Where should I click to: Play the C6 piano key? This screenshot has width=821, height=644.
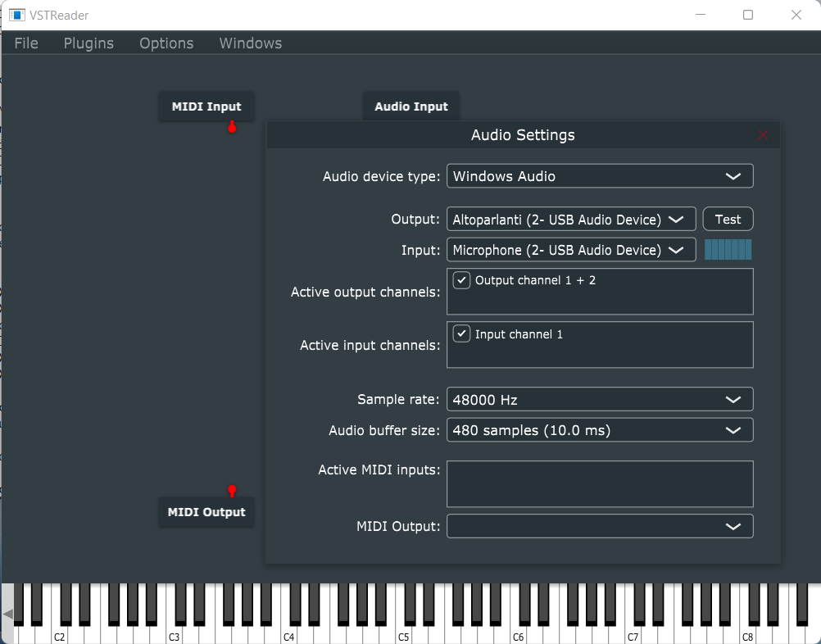(519, 634)
